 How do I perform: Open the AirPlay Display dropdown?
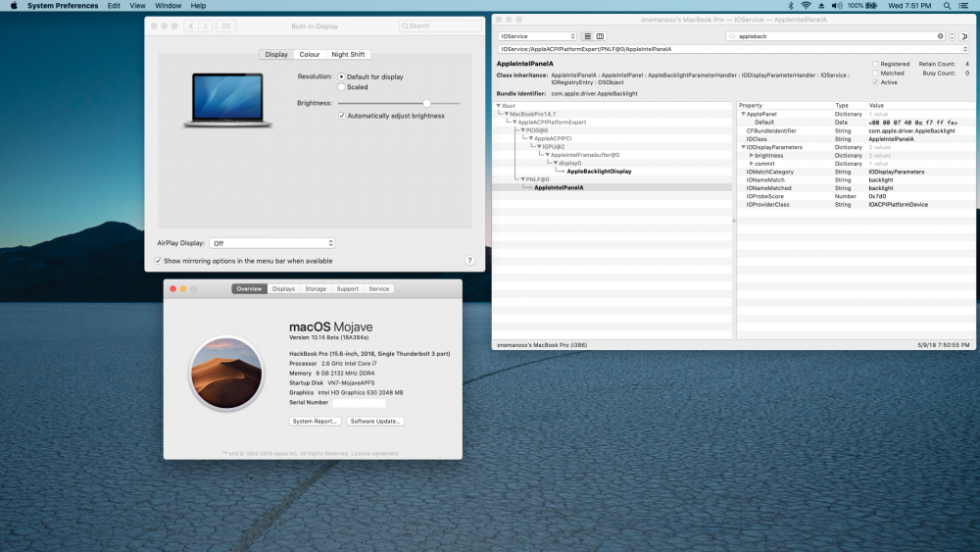click(272, 243)
